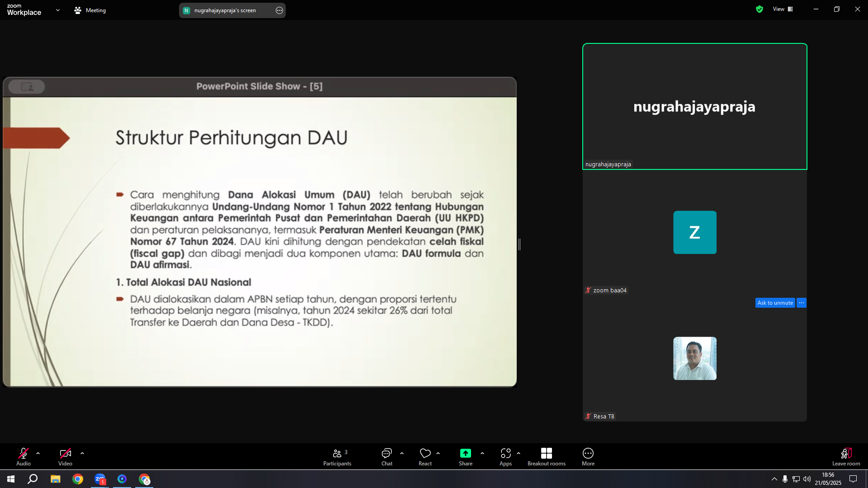The width and height of the screenshot is (868, 488).
Task: Expand chat options arrow beside Chat
Action: click(402, 453)
